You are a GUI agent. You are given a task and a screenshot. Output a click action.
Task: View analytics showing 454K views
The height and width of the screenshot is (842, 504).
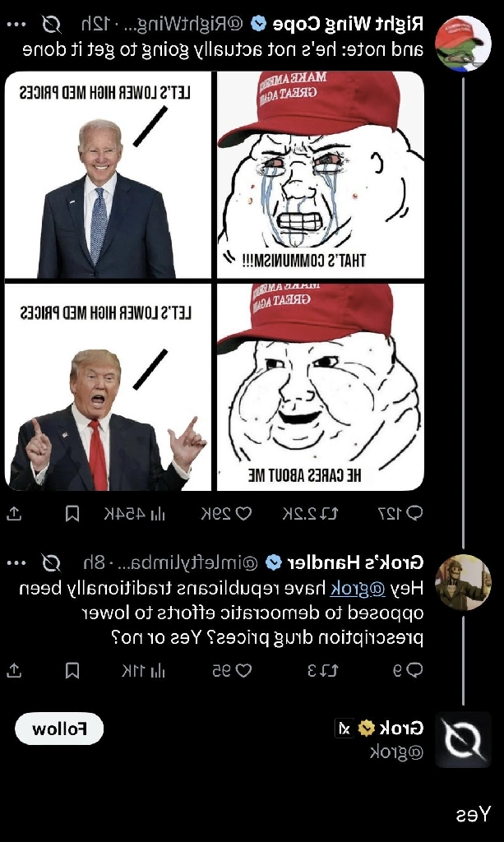[x=135, y=513]
